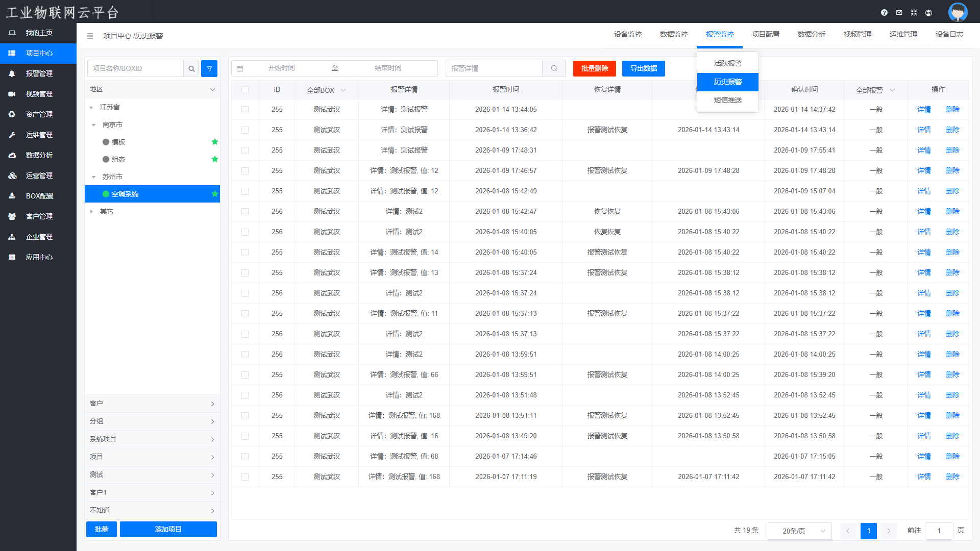
Task: Check the checkbox of the 13:36:42 alarm row
Action: click(245, 130)
